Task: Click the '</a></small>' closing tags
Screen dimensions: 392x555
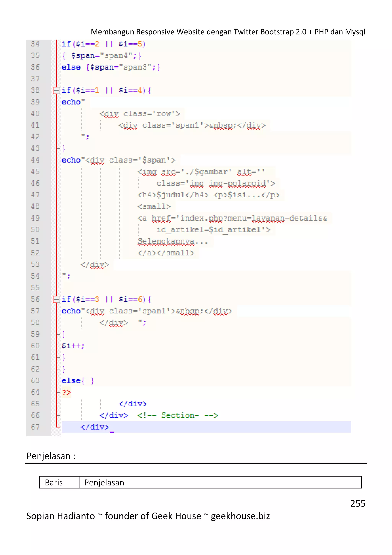Action: (x=166, y=253)
